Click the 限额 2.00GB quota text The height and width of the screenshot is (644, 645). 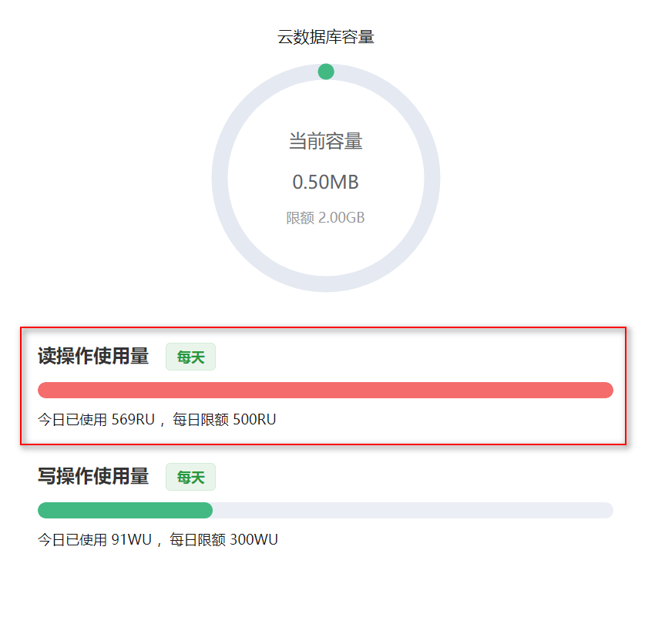pyautogui.click(x=325, y=218)
